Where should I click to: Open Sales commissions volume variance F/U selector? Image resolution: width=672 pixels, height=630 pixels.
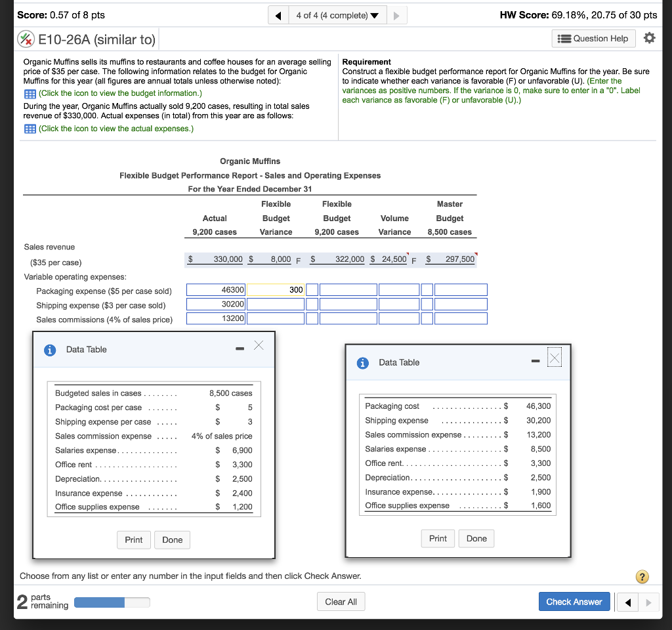[427, 318]
